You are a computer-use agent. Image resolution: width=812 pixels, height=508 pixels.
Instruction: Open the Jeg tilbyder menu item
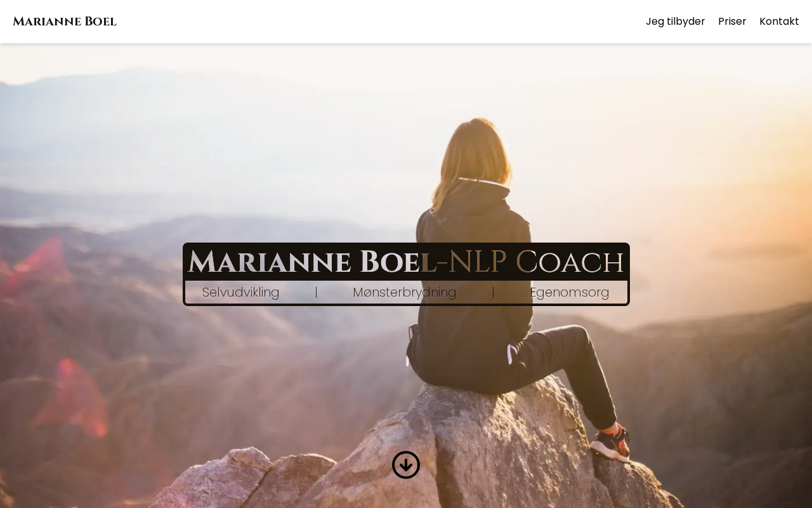point(676,22)
